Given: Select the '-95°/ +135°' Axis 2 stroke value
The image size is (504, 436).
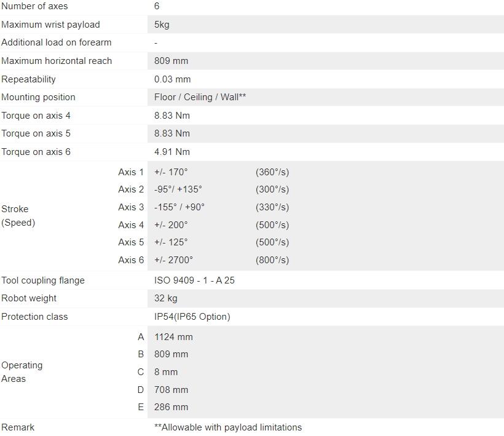Looking at the screenshot, I should click(178, 189).
